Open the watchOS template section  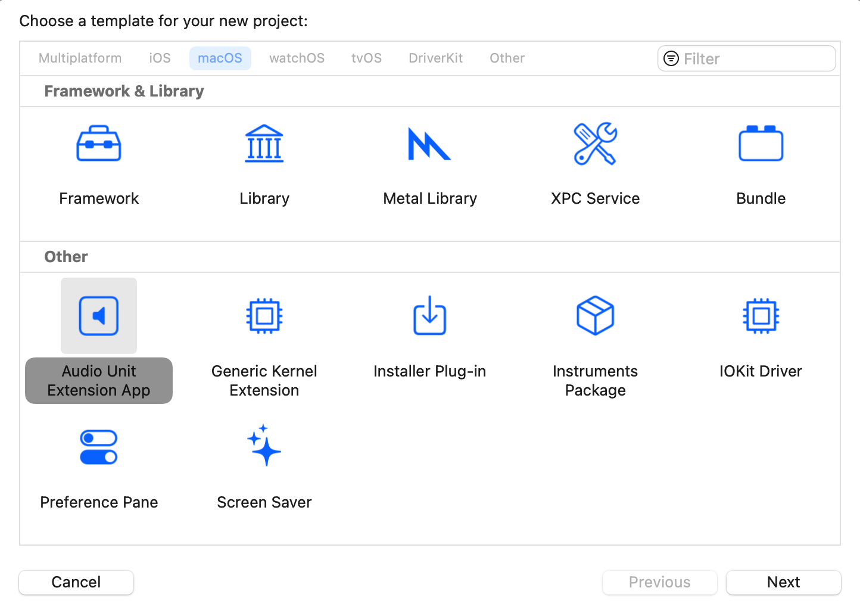297,58
